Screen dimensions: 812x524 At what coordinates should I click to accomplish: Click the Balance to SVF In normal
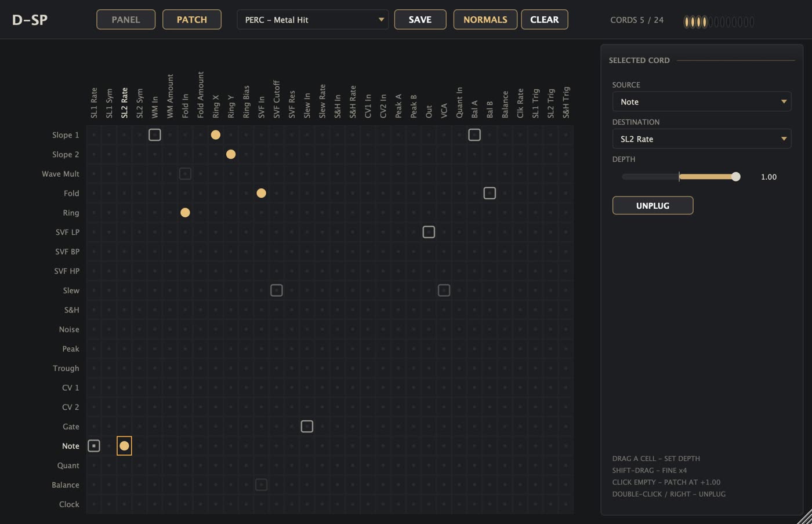coord(262,485)
